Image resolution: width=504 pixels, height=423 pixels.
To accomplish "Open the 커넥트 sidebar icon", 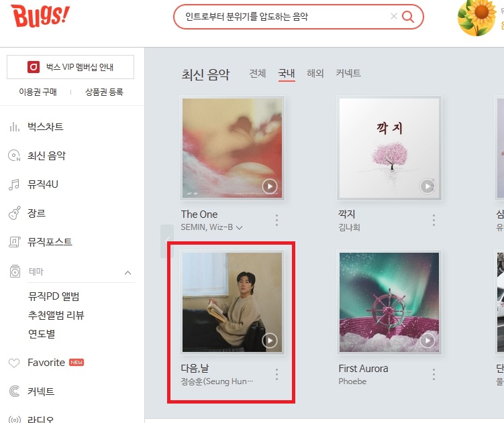I will click(x=14, y=391).
